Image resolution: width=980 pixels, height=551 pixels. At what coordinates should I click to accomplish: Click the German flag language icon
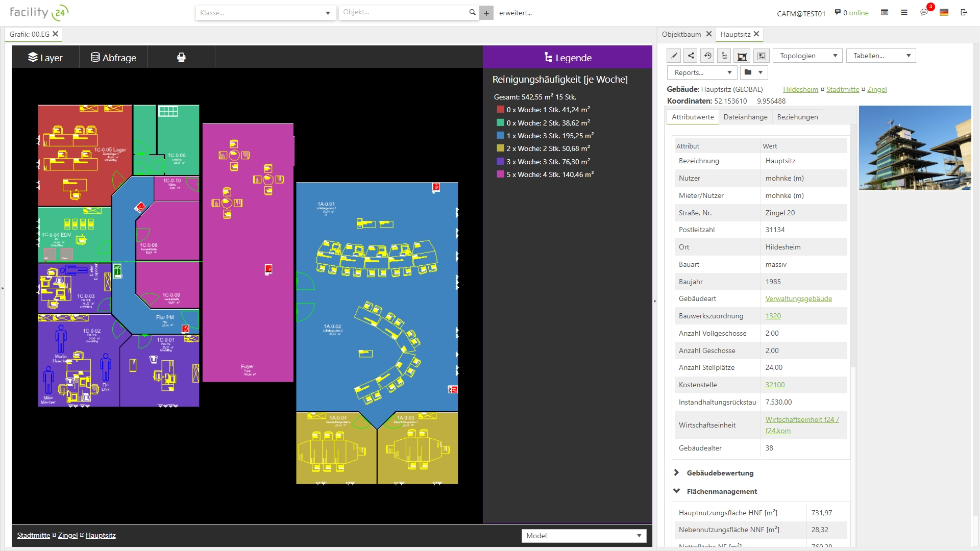944,12
